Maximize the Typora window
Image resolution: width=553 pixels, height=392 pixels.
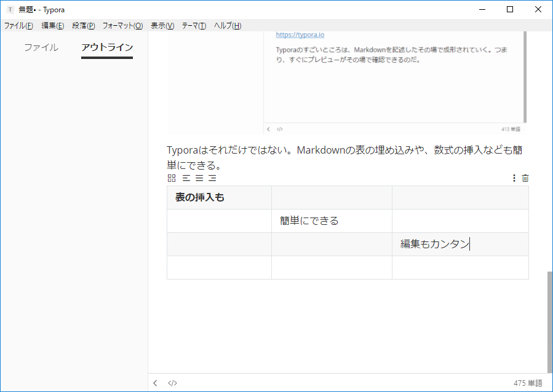(509, 9)
